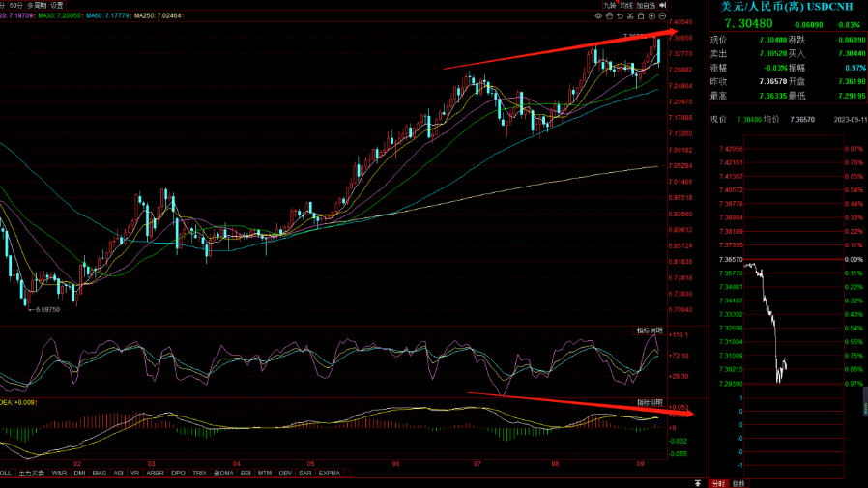This screenshot has width=868, height=488.
Task: Switch to the TRIX indicator tab
Action: click(x=199, y=474)
